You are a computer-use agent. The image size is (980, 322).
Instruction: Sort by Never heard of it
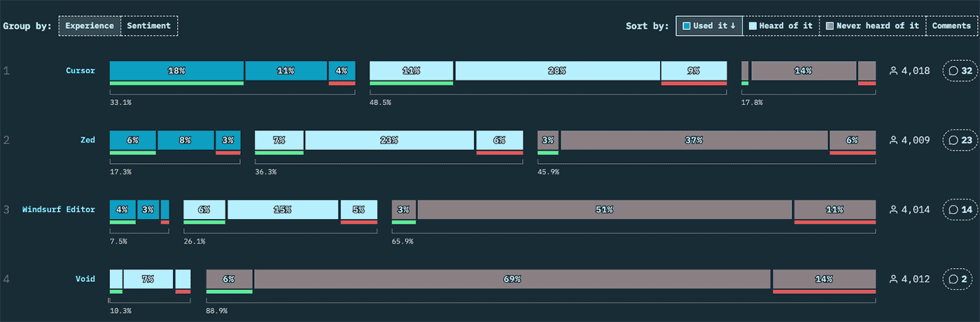click(872, 26)
